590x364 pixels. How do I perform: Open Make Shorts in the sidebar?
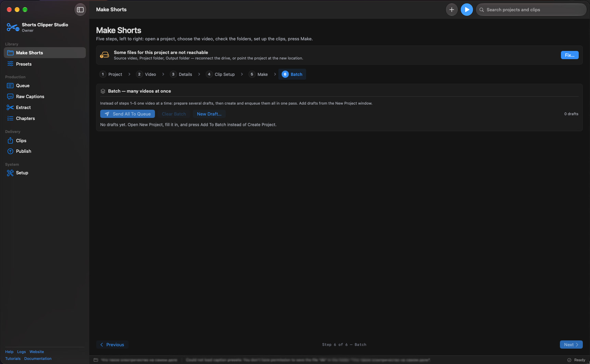(x=45, y=53)
